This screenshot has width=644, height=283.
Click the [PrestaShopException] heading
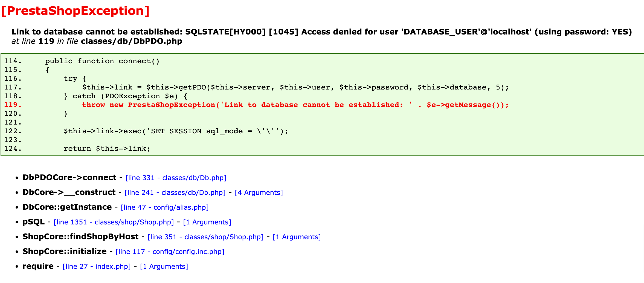(76, 11)
